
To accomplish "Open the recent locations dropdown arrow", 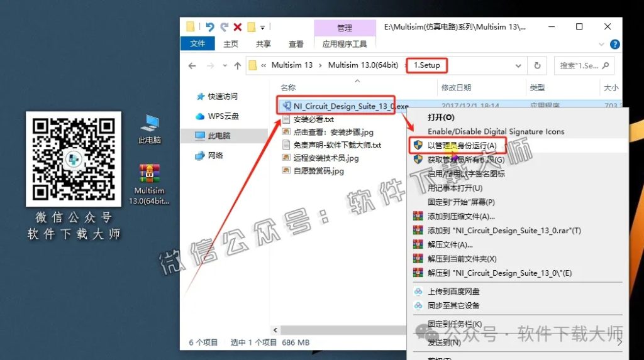I will [x=225, y=66].
